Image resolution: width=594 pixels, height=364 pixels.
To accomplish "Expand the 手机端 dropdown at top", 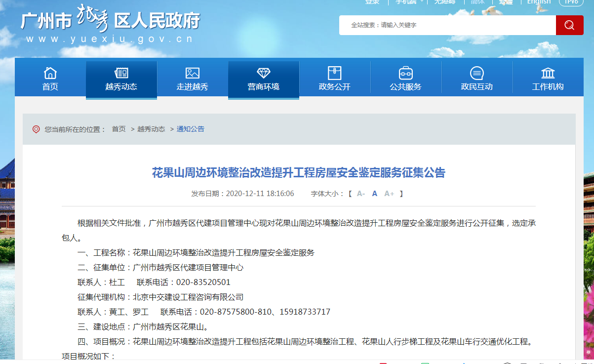I will click(408, 2).
